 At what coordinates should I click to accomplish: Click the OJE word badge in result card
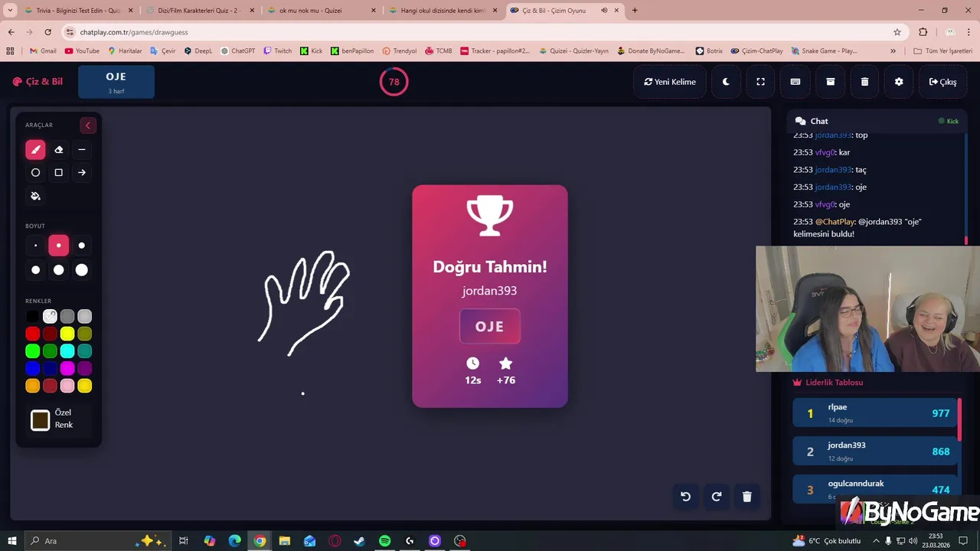[x=490, y=327]
